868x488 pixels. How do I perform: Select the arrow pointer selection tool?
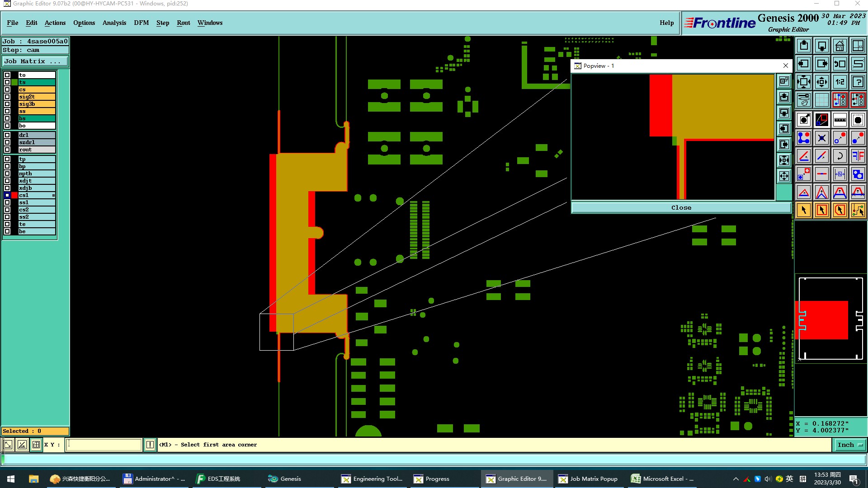[804, 210]
